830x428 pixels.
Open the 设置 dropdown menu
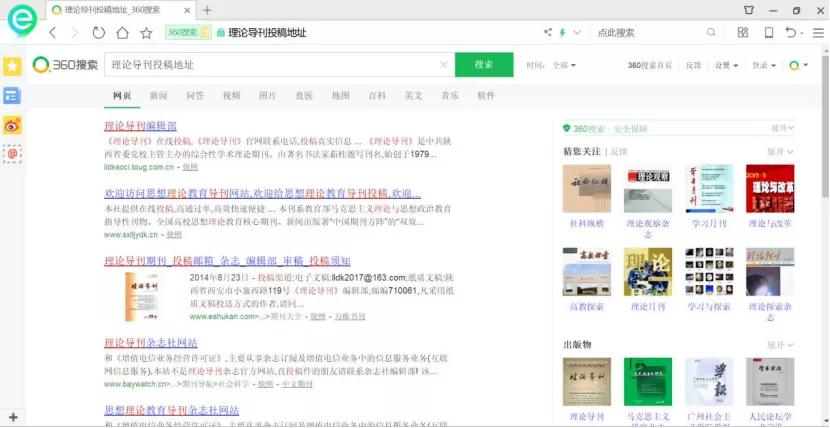[726, 66]
